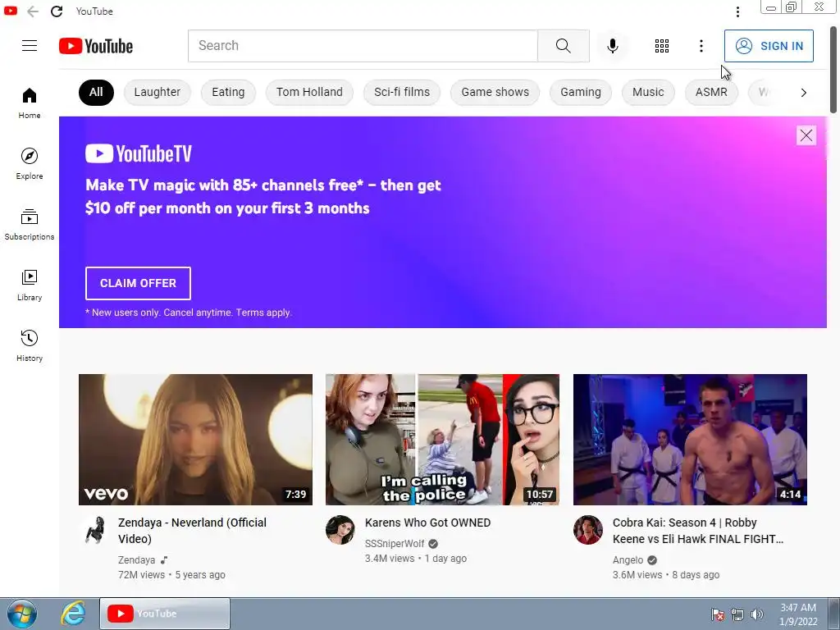Reload the page with the refresh icon
Image resolution: width=840 pixels, height=630 pixels.
pos(57,11)
